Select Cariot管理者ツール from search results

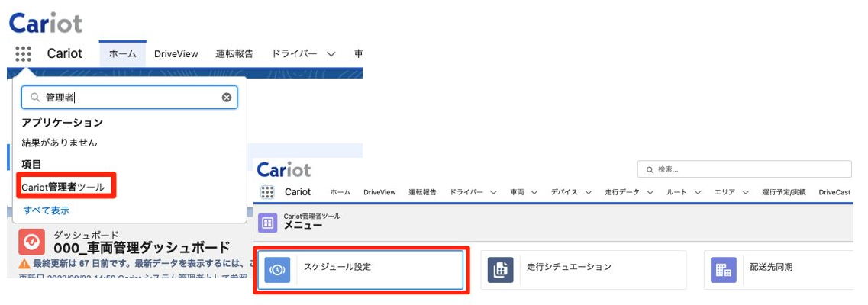tap(63, 188)
